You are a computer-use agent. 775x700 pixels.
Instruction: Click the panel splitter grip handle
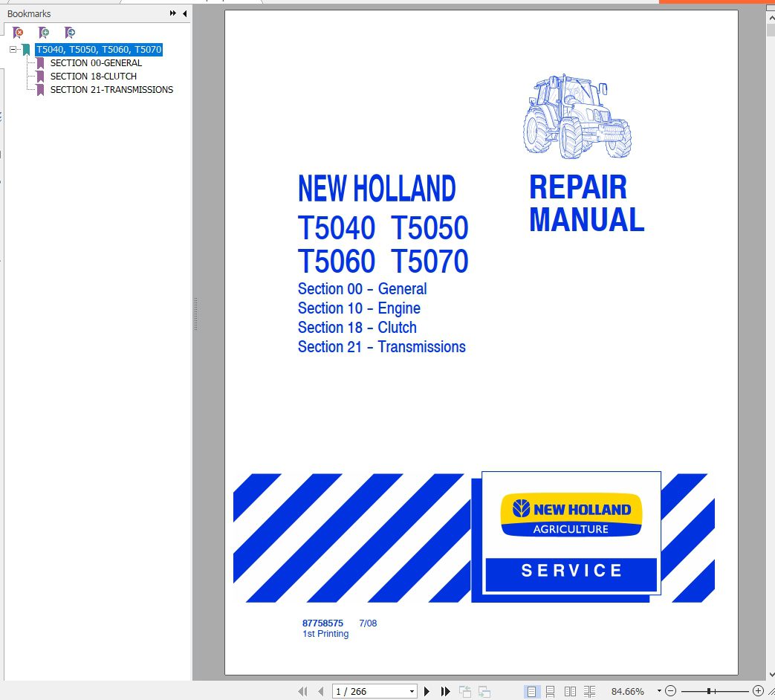tap(195, 314)
